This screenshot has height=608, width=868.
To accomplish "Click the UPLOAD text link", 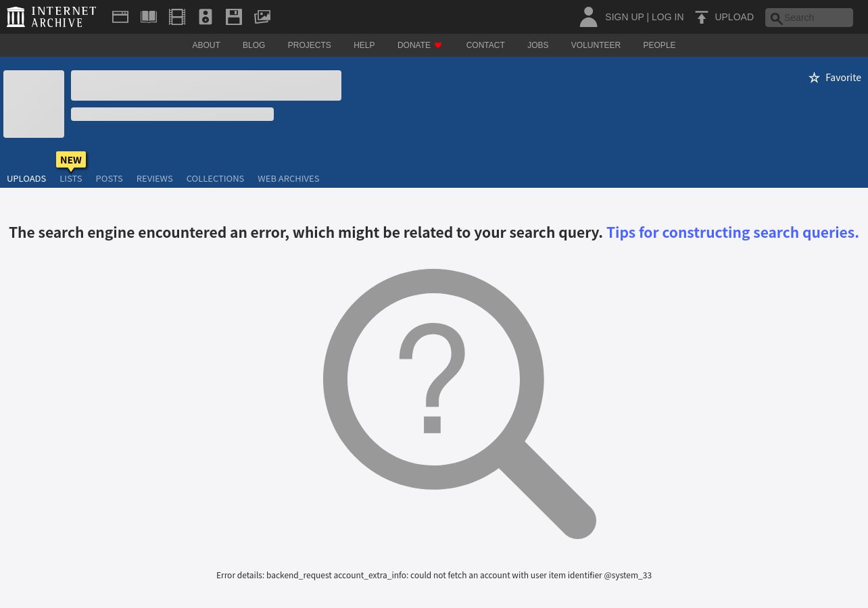I will [734, 17].
